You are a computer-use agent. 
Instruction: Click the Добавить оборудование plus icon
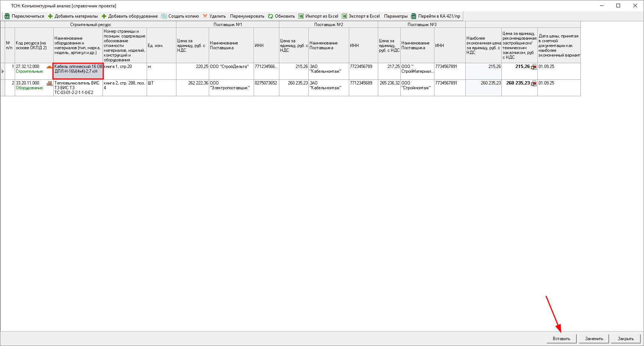click(x=104, y=16)
